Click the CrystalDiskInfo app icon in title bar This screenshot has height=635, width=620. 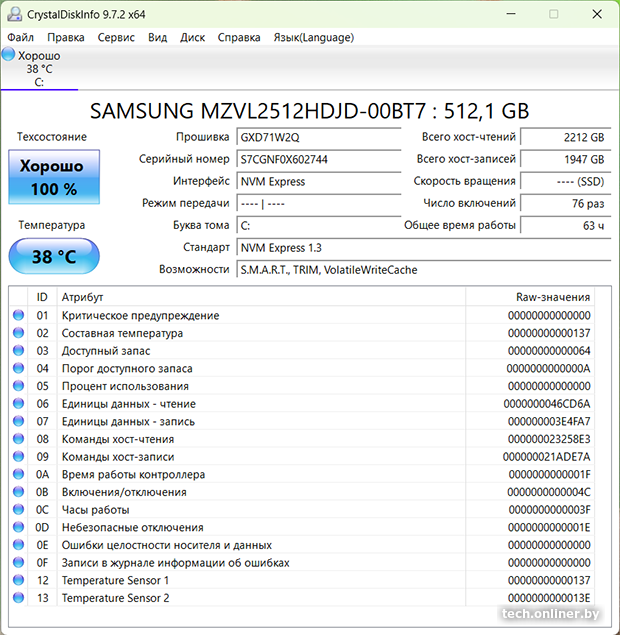(x=12, y=13)
